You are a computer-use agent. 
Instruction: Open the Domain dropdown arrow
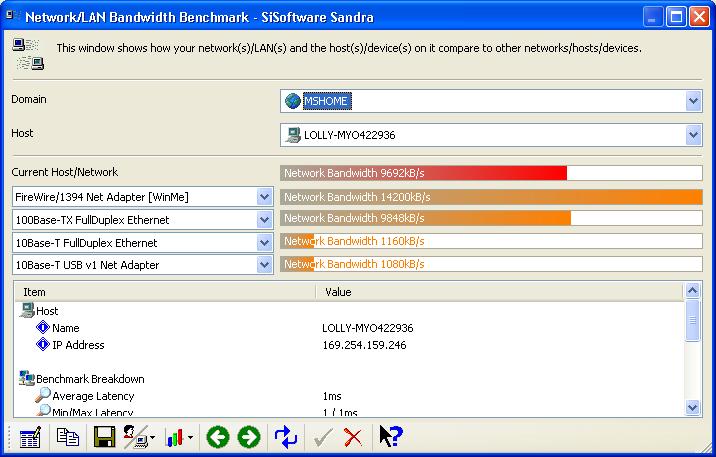[x=693, y=101]
